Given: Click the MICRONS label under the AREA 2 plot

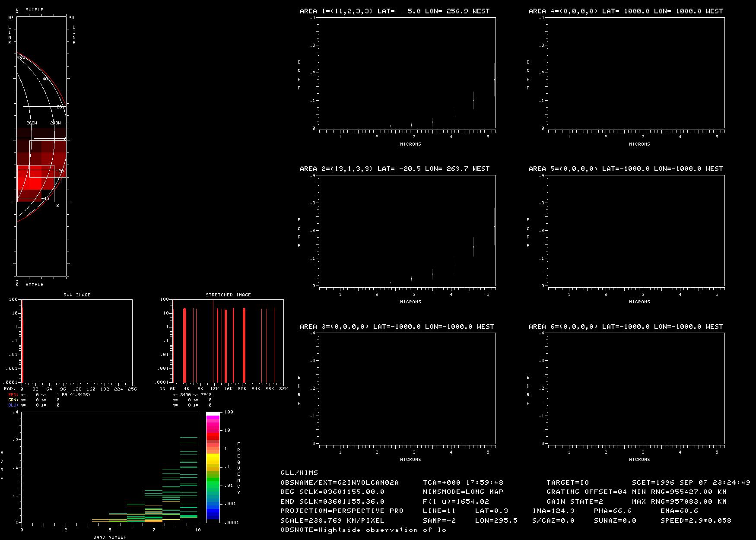Looking at the screenshot, I should (410, 302).
